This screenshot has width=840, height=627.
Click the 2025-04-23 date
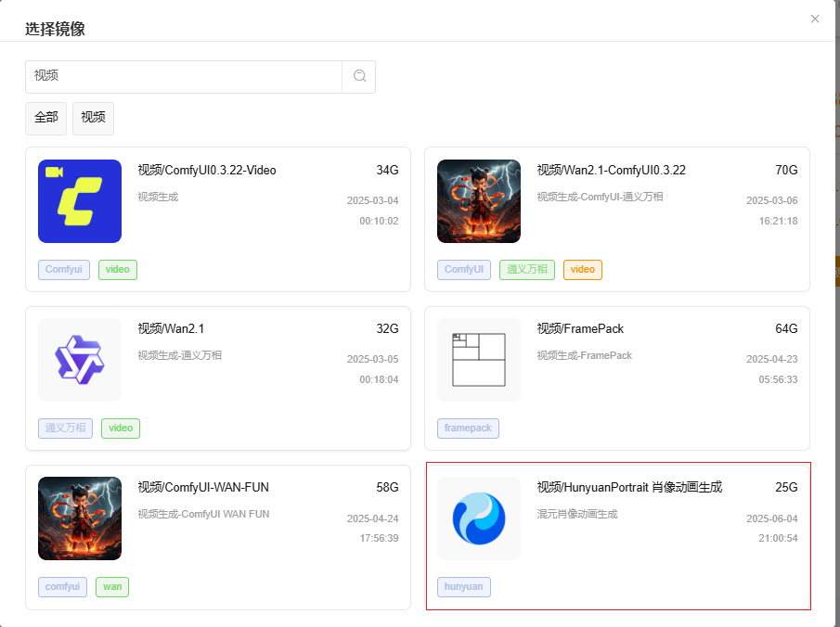pyautogui.click(x=772, y=359)
